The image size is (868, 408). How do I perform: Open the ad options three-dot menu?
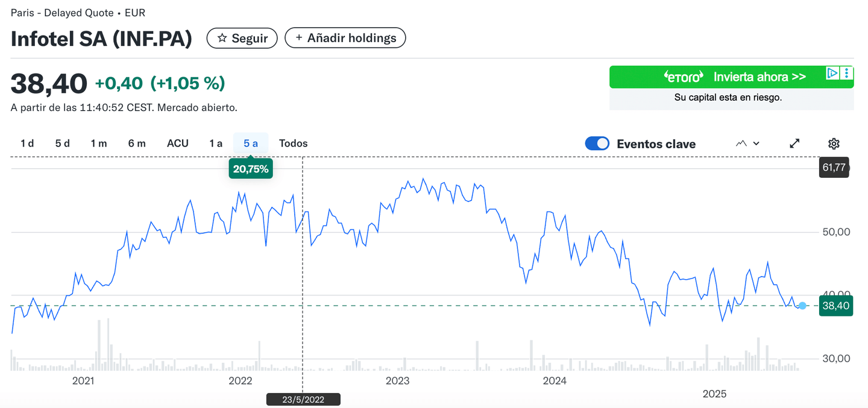click(x=847, y=74)
